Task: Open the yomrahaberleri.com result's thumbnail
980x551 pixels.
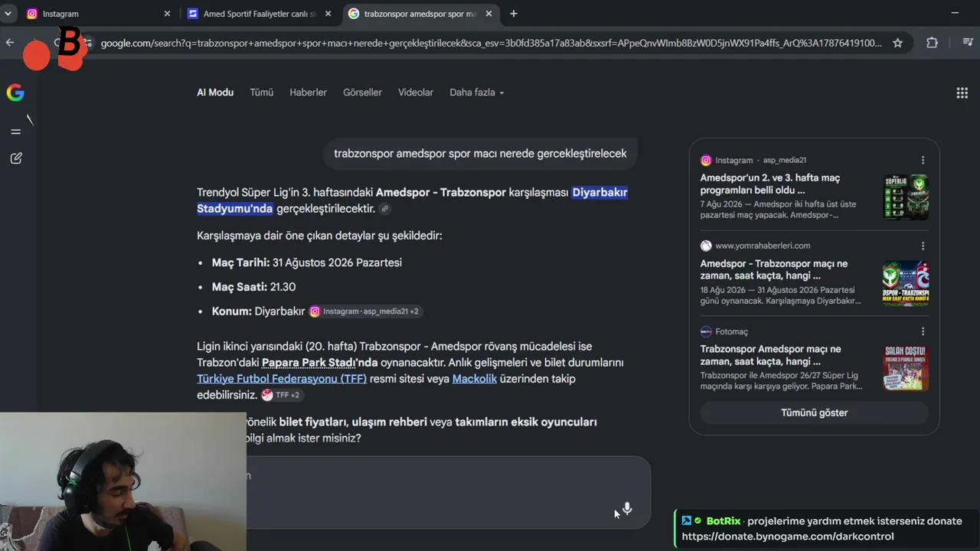Action: [x=906, y=283]
